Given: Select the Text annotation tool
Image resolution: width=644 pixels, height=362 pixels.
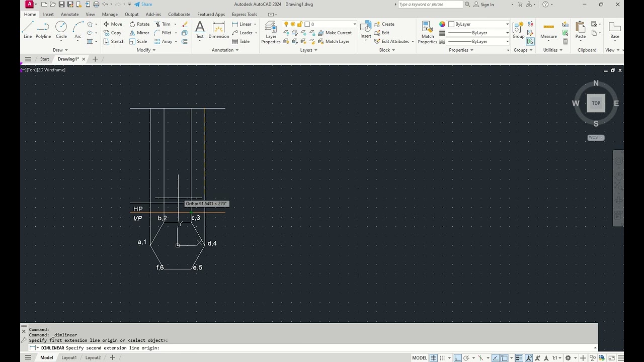Looking at the screenshot, I should (200, 30).
